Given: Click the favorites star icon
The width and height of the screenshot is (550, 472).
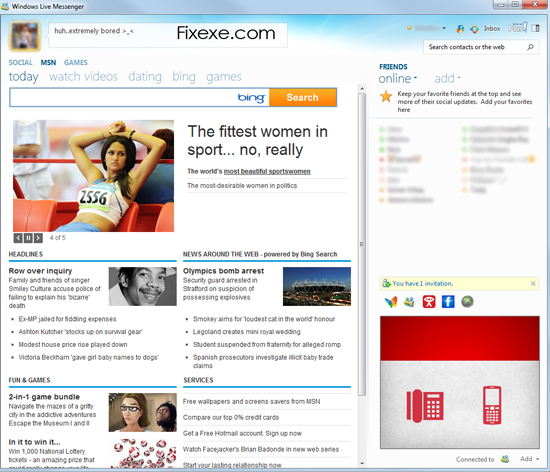Looking at the screenshot, I should pos(386,96).
